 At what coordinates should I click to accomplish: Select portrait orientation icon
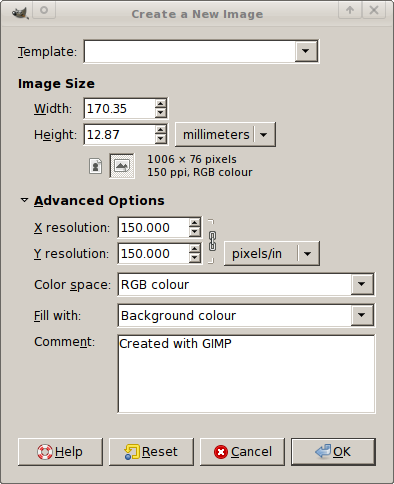pyautogui.click(x=96, y=166)
